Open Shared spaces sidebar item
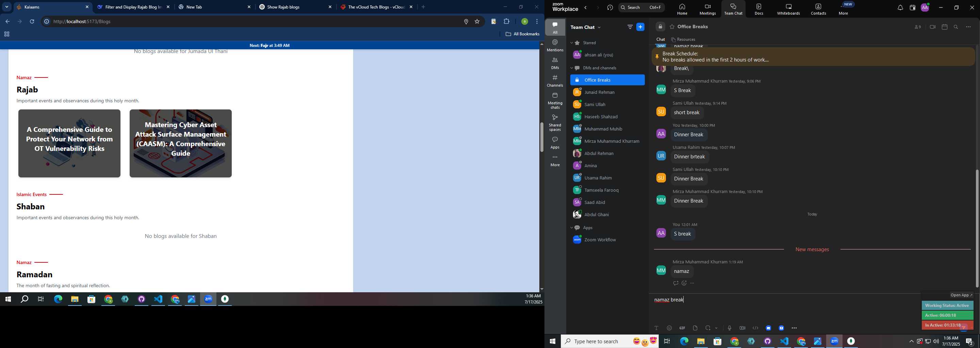 (555, 123)
